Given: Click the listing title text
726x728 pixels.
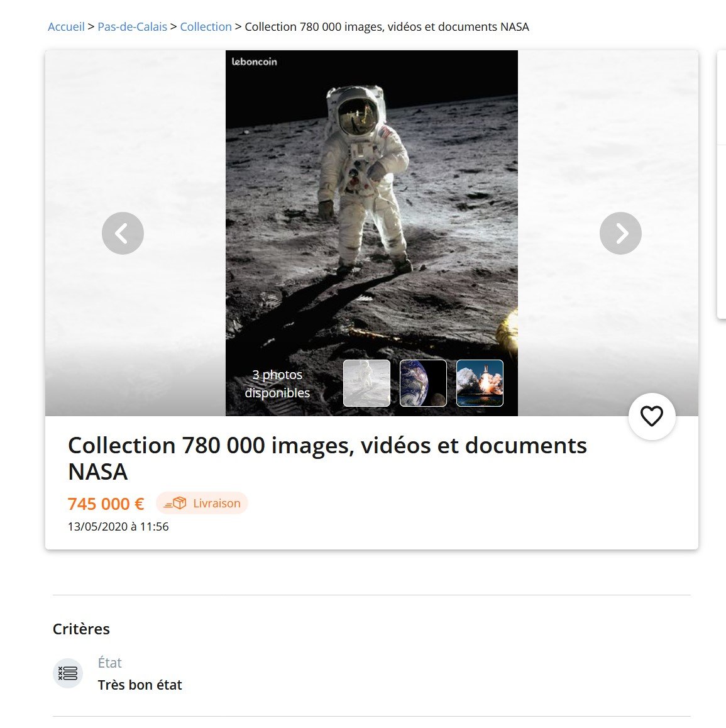Looking at the screenshot, I should tap(327, 458).
